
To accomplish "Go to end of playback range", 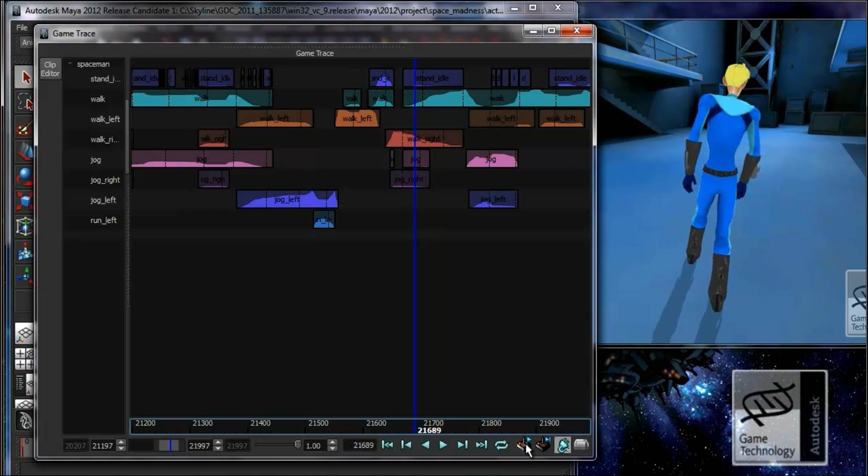I will point(481,445).
